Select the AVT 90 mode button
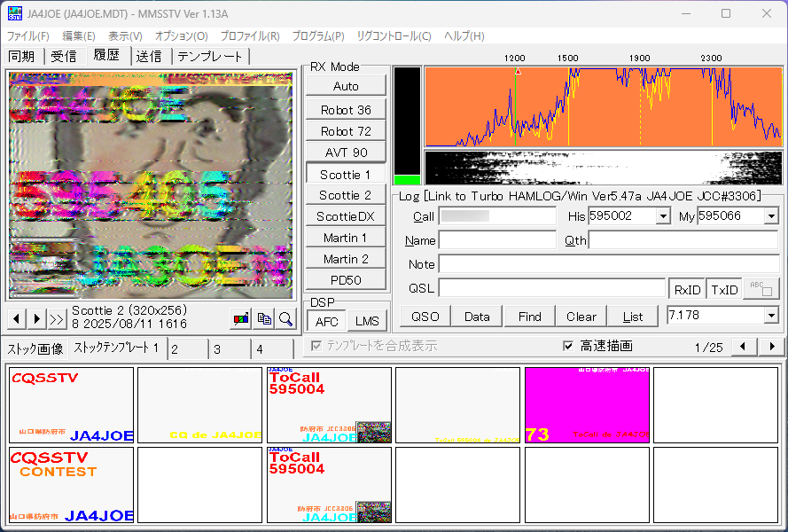The image size is (788, 532). point(346,153)
